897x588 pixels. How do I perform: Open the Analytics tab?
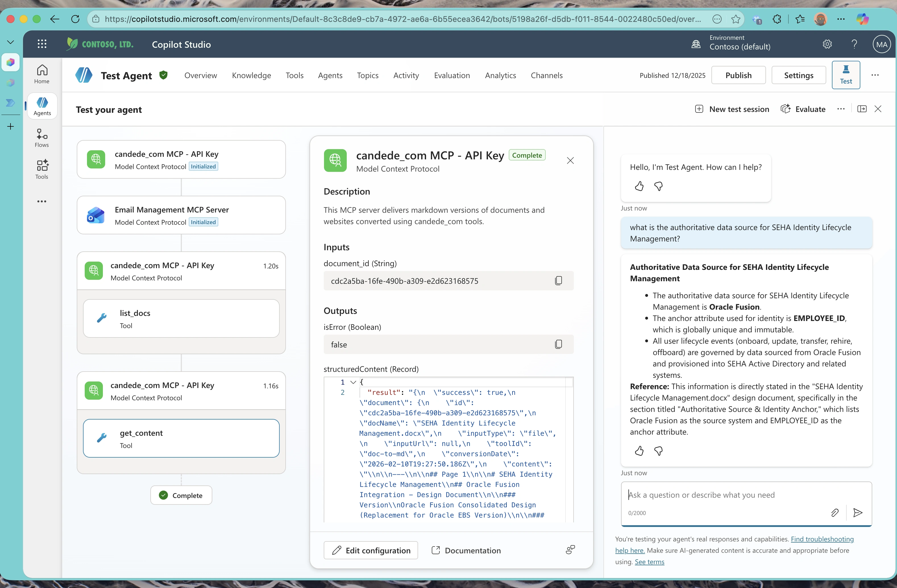click(500, 75)
